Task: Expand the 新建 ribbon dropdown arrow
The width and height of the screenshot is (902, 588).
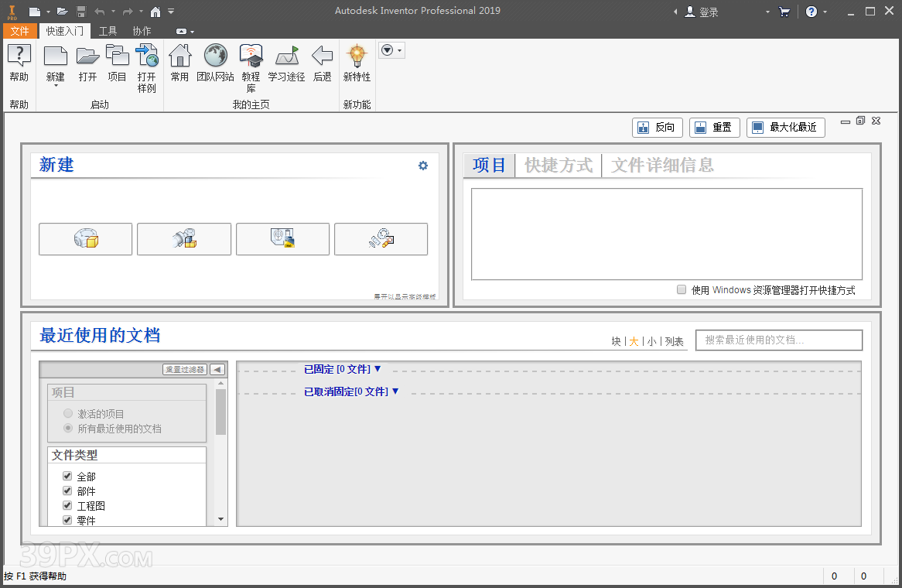Action: click(56, 86)
